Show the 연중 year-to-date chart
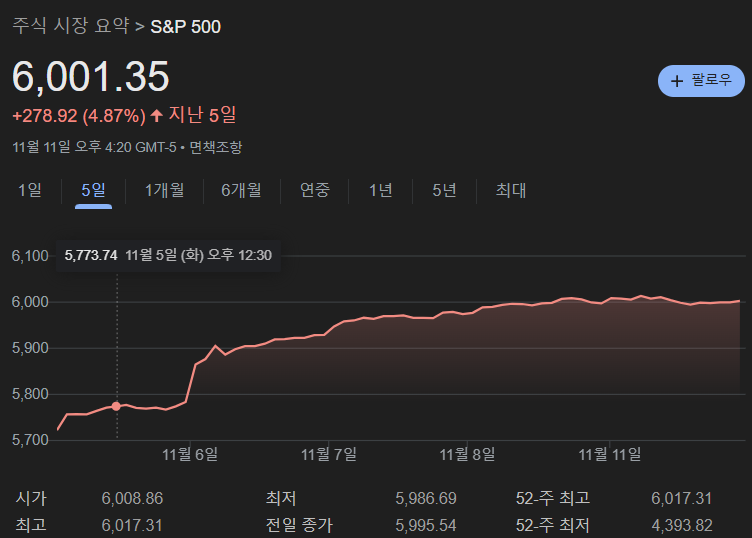This screenshot has width=752, height=538. coord(315,190)
